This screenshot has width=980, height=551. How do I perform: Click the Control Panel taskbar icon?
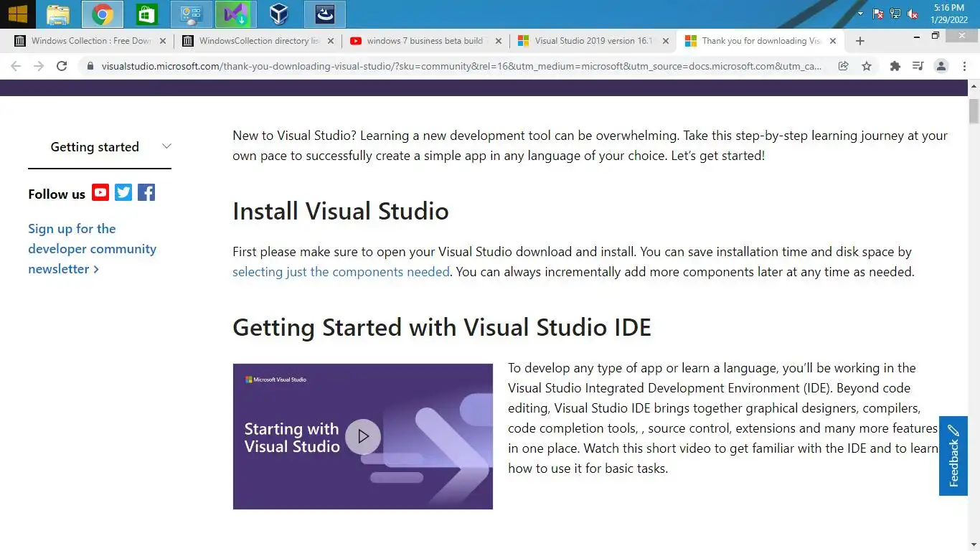click(x=192, y=14)
